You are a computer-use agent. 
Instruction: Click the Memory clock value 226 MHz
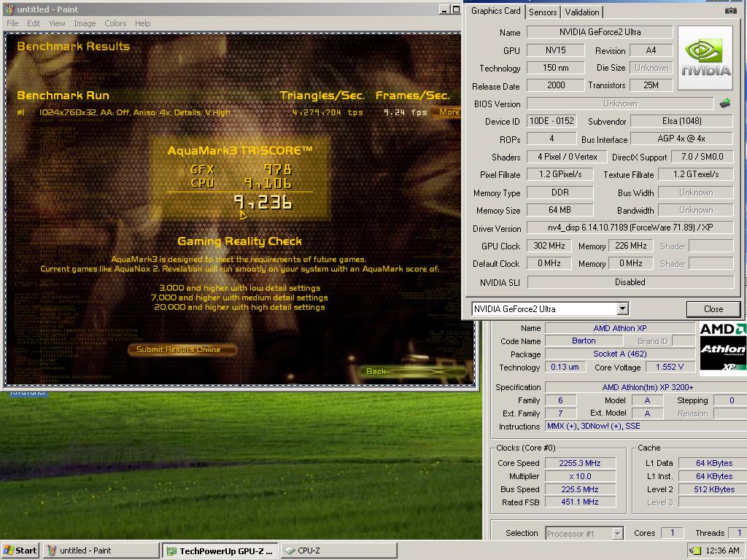pyautogui.click(x=630, y=246)
